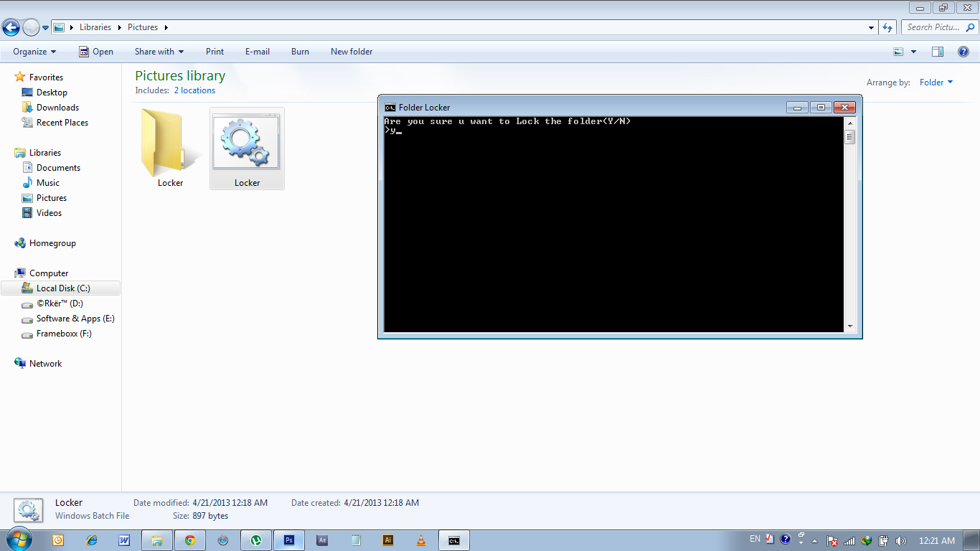Open the orange clock app in the taskbar
This screenshot has width=980, height=551.
tap(59, 540)
